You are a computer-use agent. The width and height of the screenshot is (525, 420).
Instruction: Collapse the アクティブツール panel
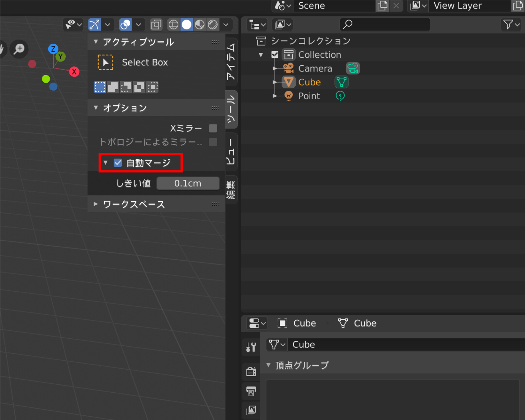point(96,42)
